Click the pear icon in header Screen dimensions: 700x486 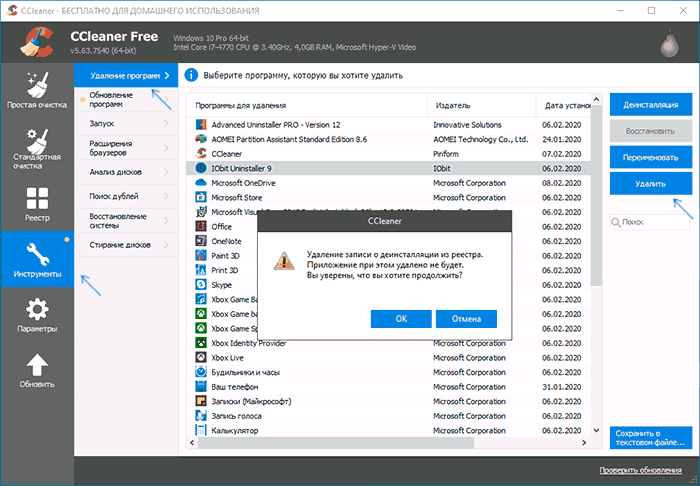[671, 44]
